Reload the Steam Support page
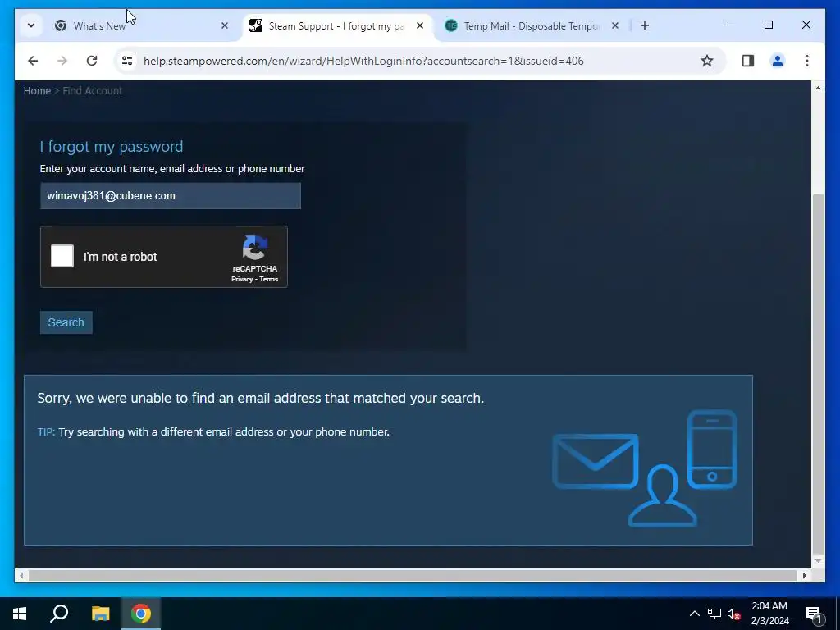840x630 pixels. (x=92, y=61)
